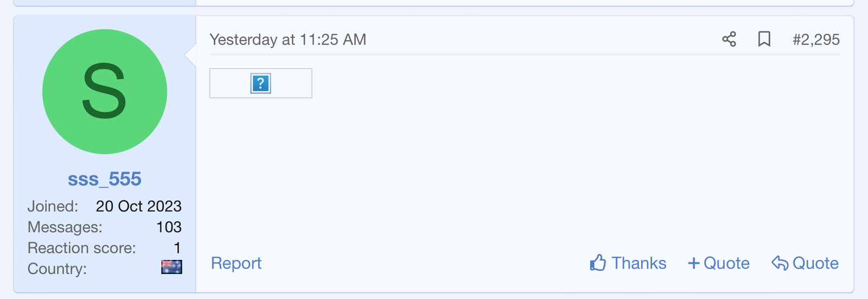Click the messages count 103

point(169,227)
